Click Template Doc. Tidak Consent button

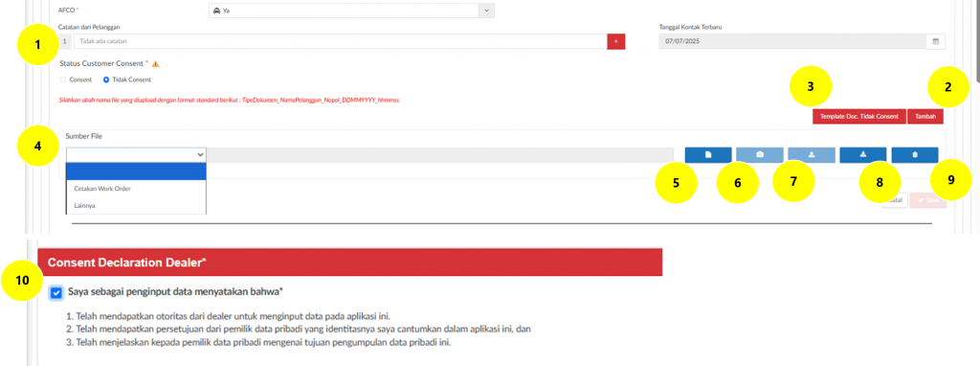tap(858, 116)
